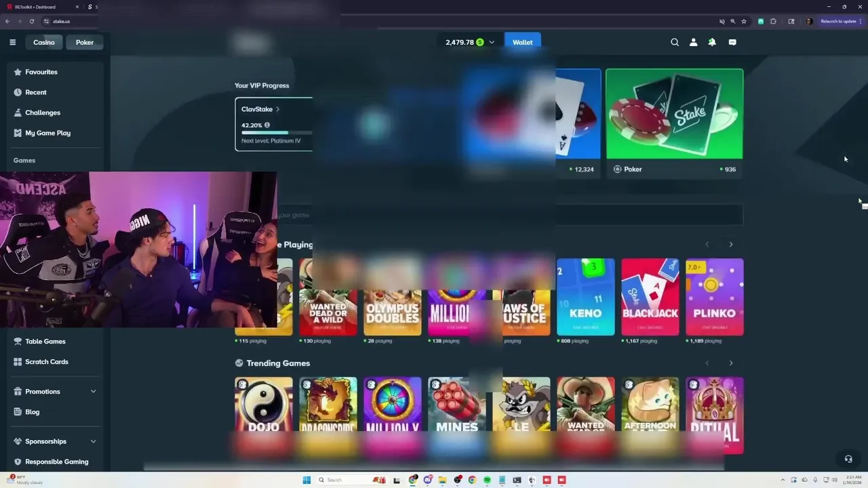This screenshot has height=488, width=868.
Task: Click the browser back arrow
Action: click(x=7, y=21)
